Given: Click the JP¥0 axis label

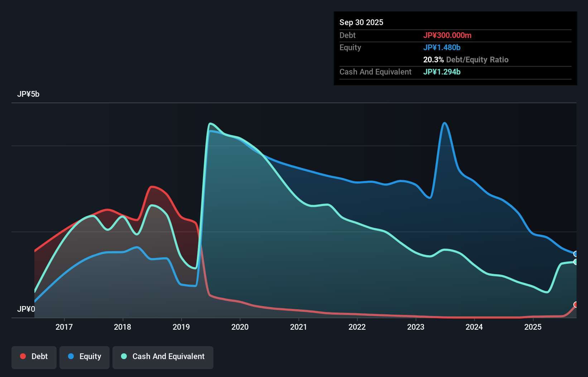Looking at the screenshot, I should click(x=26, y=309).
